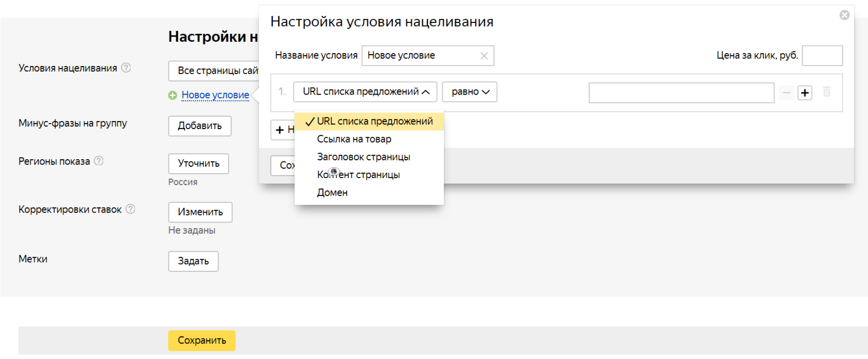Click the yellow Сохранить button
Screen dimensions: 868x359
pos(202,341)
